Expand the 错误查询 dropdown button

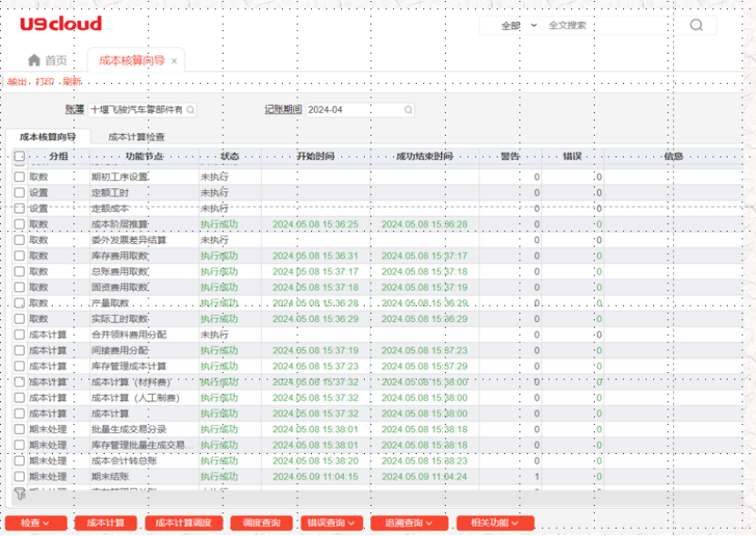(331, 522)
